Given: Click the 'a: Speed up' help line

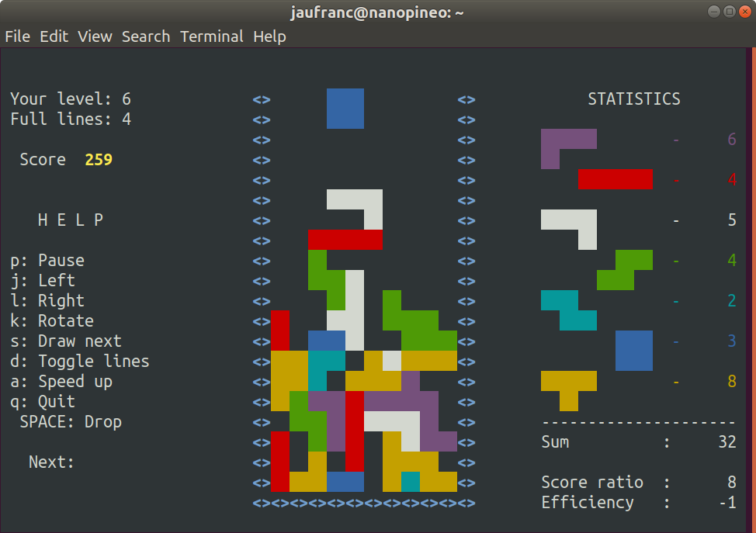Looking at the screenshot, I should [61, 382].
